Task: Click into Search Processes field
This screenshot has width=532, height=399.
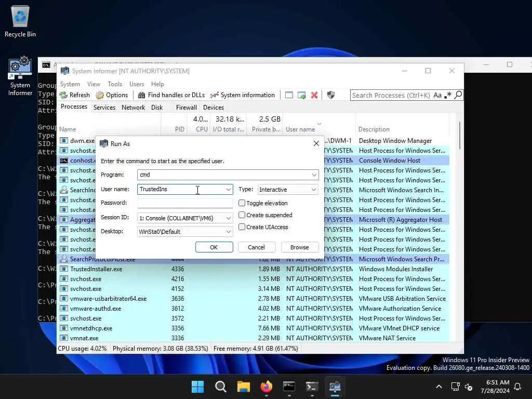Action: [x=391, y=95]
